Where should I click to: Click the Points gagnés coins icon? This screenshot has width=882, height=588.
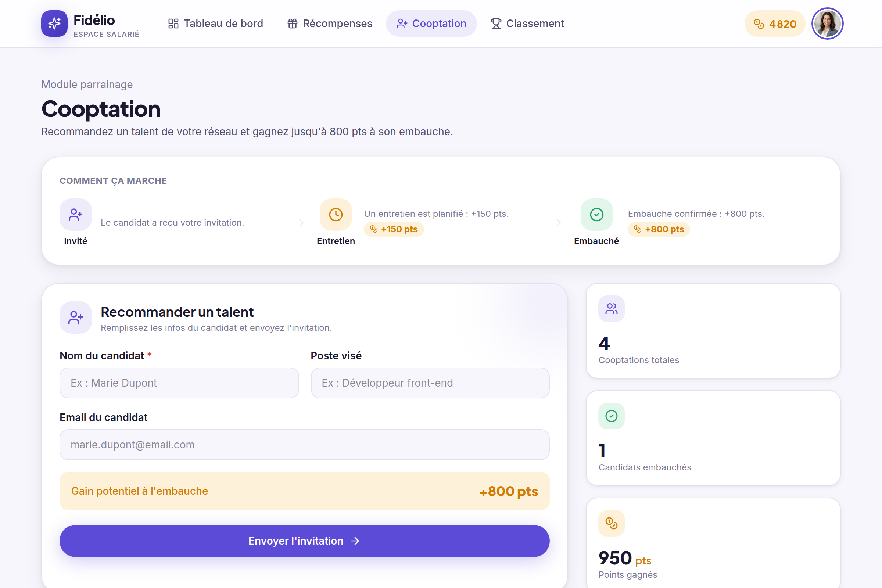point(611,523)
